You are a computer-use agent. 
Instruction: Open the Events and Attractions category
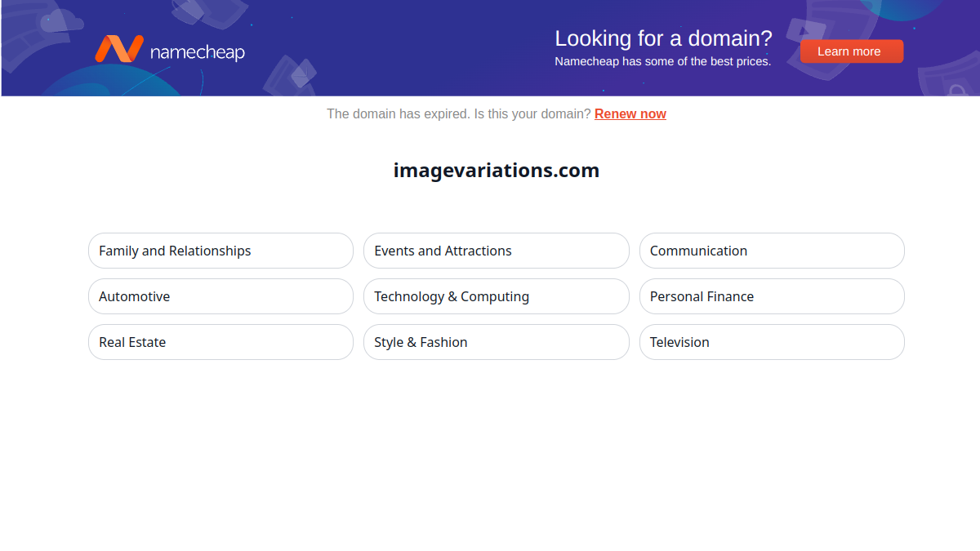(497, 251)
